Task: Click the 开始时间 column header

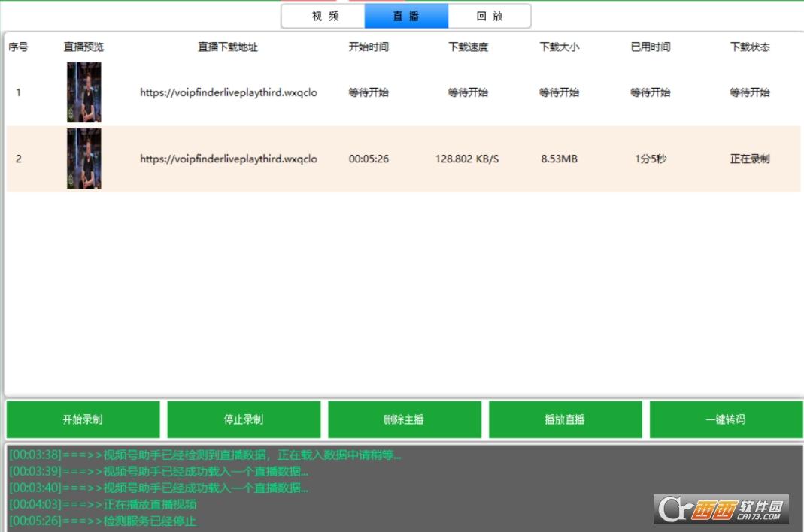Action: (x=369, y=47)
